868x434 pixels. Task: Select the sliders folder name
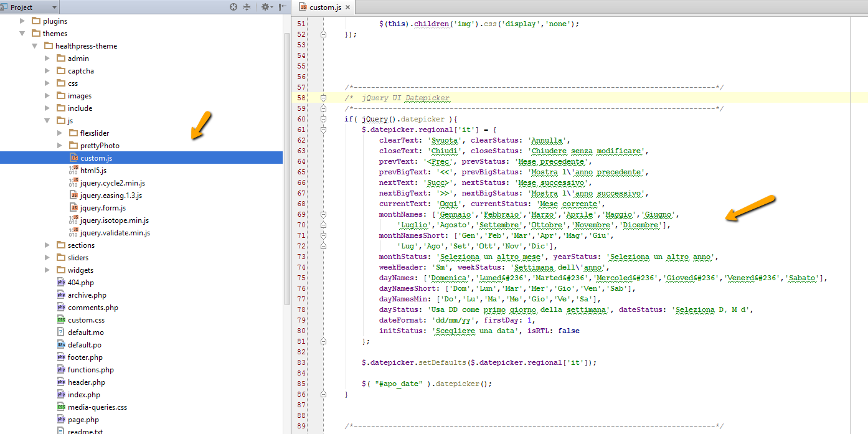78,258
